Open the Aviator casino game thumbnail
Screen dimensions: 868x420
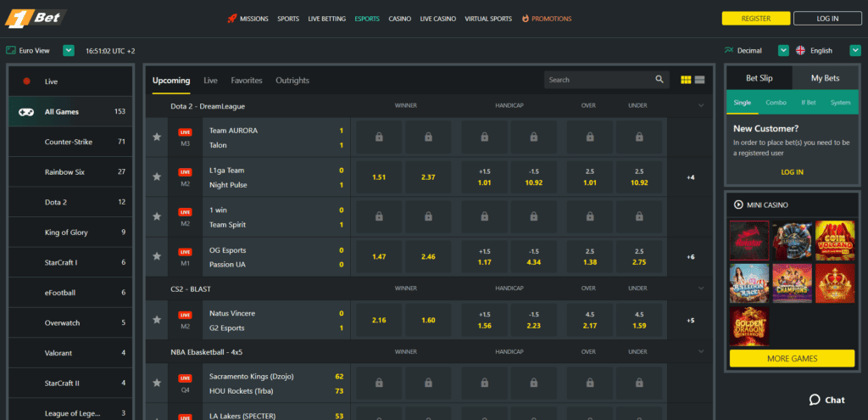click(749, 240)
